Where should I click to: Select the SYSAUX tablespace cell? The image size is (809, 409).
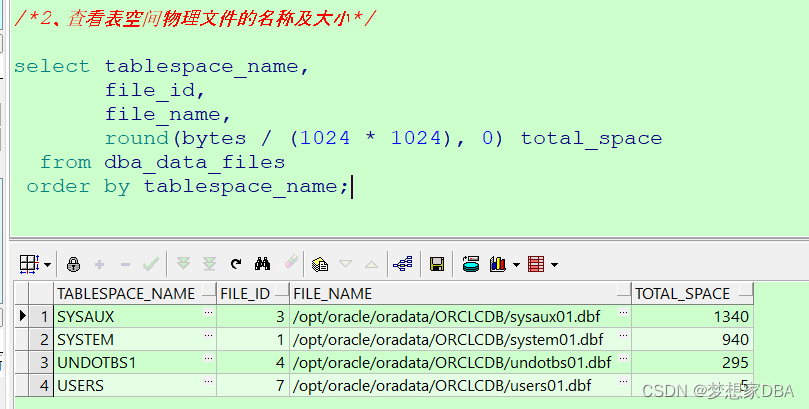point(135,316)
